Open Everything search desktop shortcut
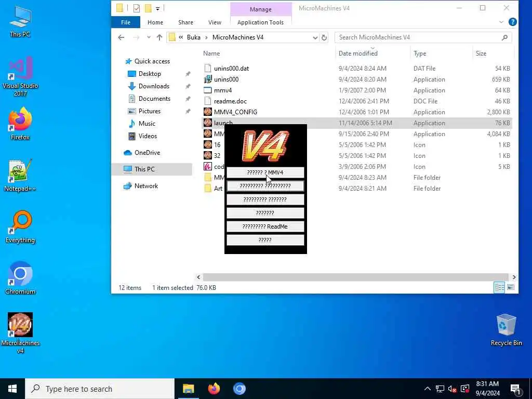Image resolution: width=532 pixels, height=399 pixels. pyautogui.click(x=20, y=227)
